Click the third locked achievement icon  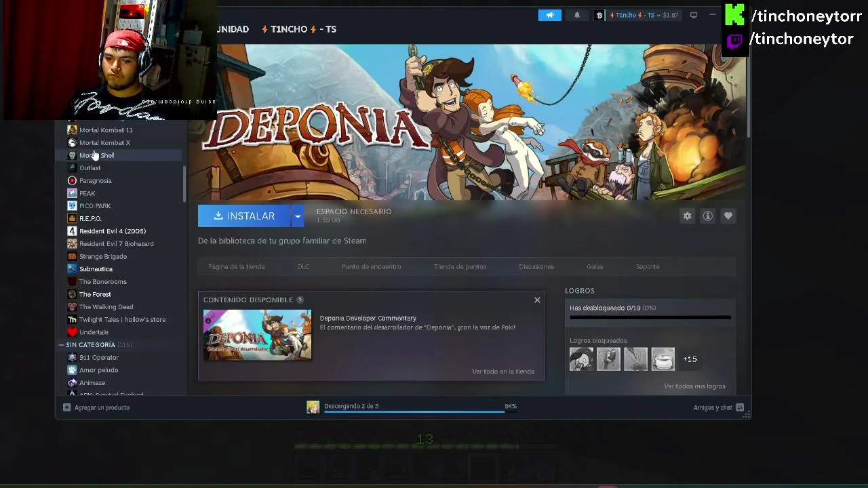(x=635, y=359)
